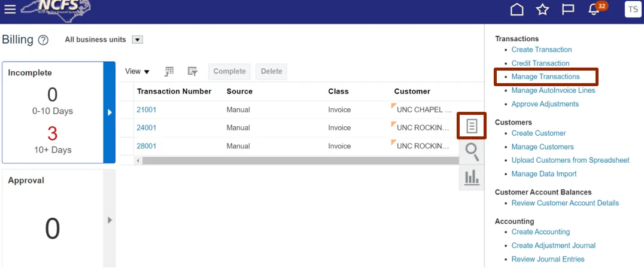The height and width of the screenshot is (274, 644).
Task: Click the Freeze column toolbar icon
Action: 169,71
